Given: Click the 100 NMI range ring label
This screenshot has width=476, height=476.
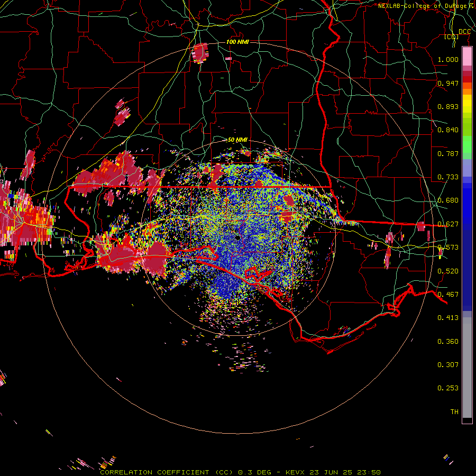Looking at the screenshot, I should tap(237, 42).
